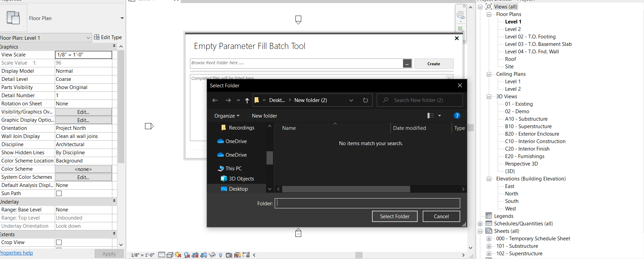
Task: Click the Detail Level icon in view control bar
Action: (162, 255)
